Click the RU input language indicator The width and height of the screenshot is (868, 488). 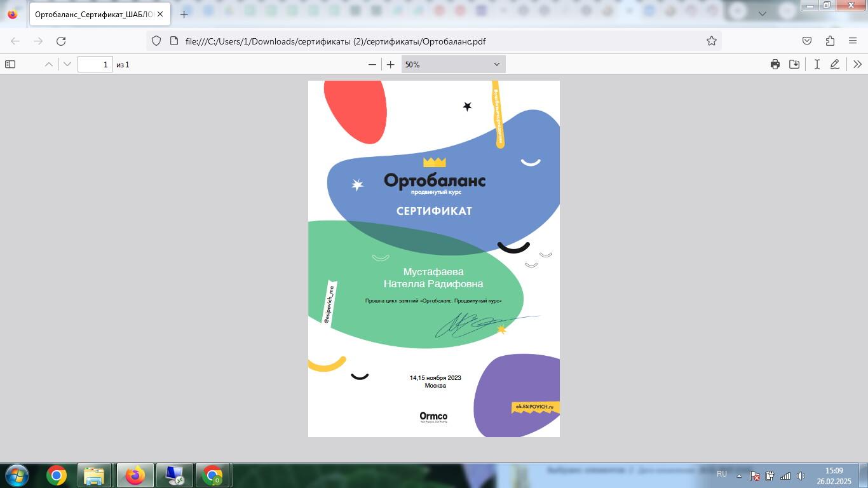(x=722, y=474)
